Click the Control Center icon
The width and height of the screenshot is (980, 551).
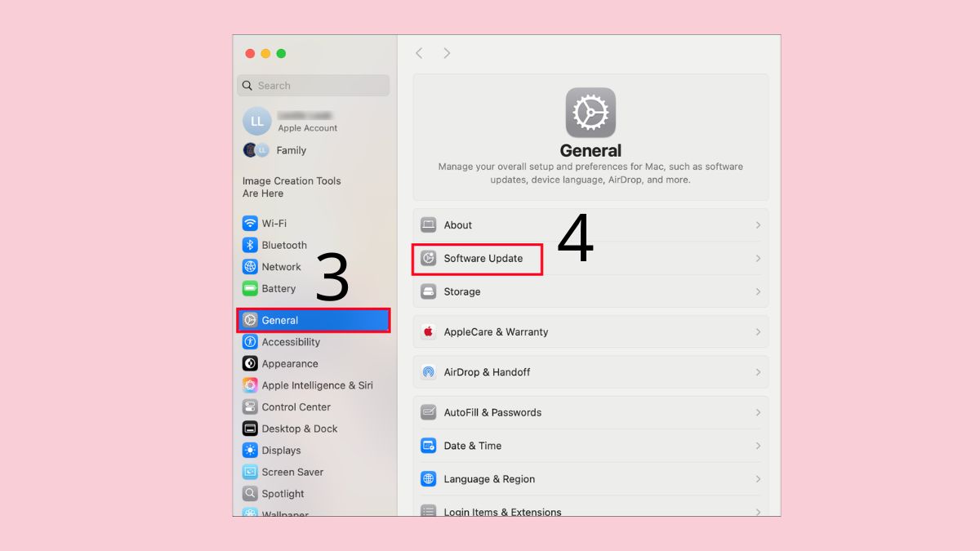coord(250,407)
